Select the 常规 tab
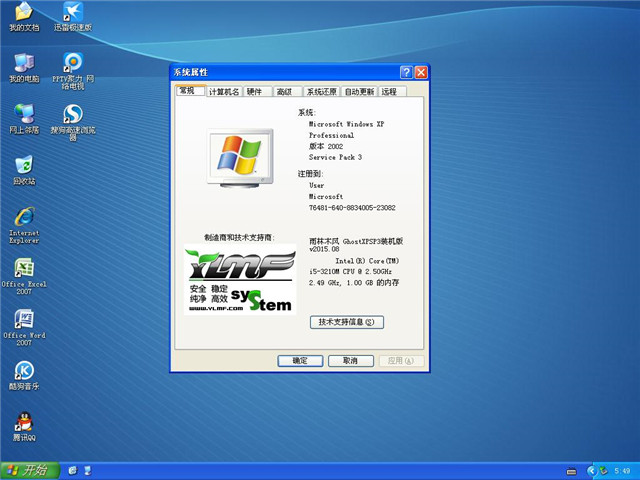This screenshot has width=640, height=480. tap(190, 91)
